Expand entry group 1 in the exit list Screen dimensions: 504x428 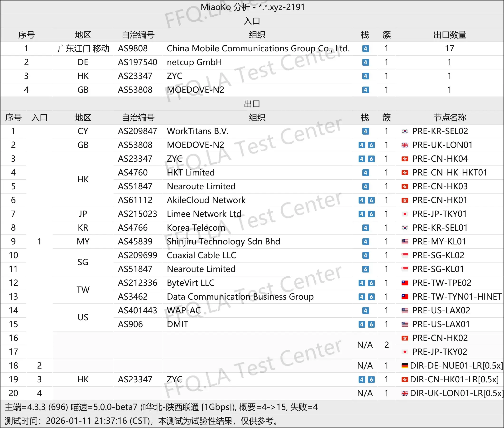click(39, 241)
